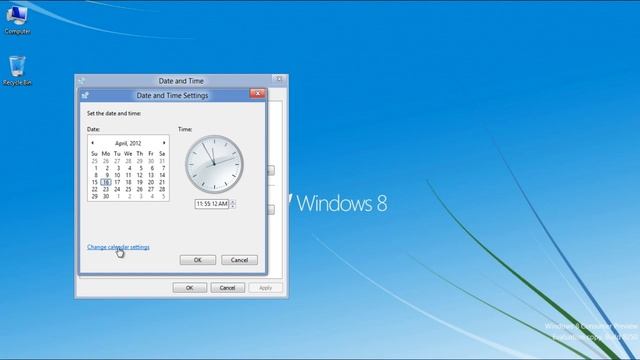640x360 pixels.
Task: Choose date 10 in the calendar
Action: [117, 175]
